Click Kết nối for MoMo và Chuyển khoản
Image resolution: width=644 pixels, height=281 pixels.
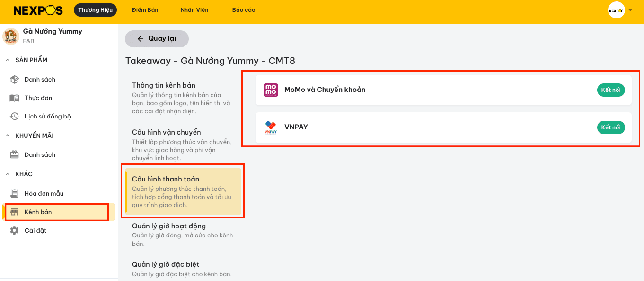(611, 90)
